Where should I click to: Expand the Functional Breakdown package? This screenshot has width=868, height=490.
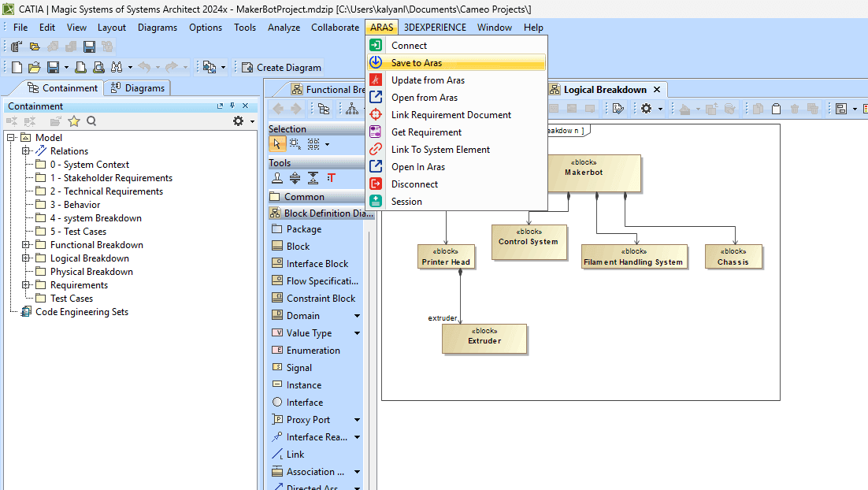tap(25, 244)
